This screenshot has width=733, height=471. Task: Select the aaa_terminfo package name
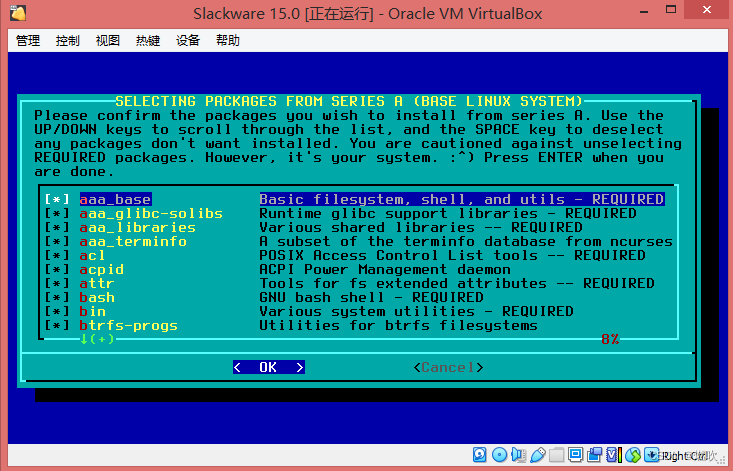(x=133, y=242)
